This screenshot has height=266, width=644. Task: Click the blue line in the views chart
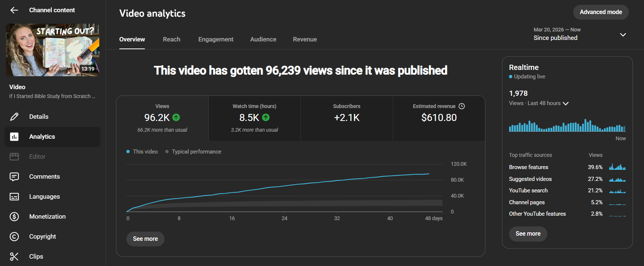[x=278, y=186]
